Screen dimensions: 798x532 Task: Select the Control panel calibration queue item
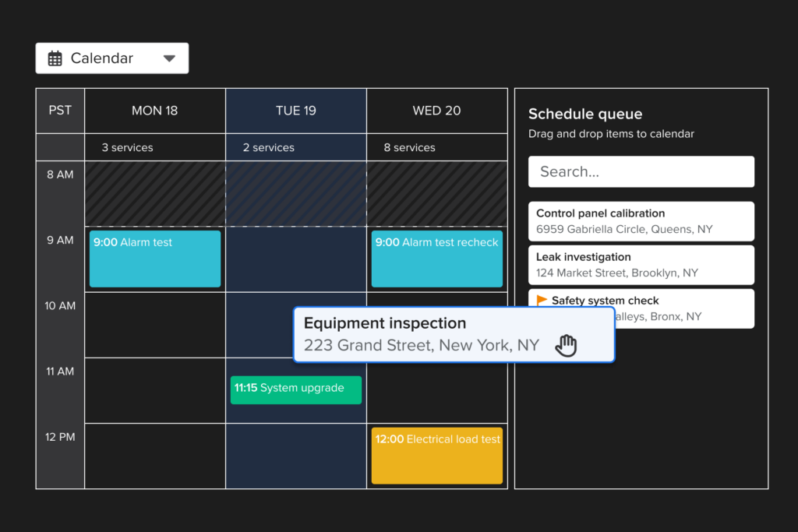coord(641,221)
